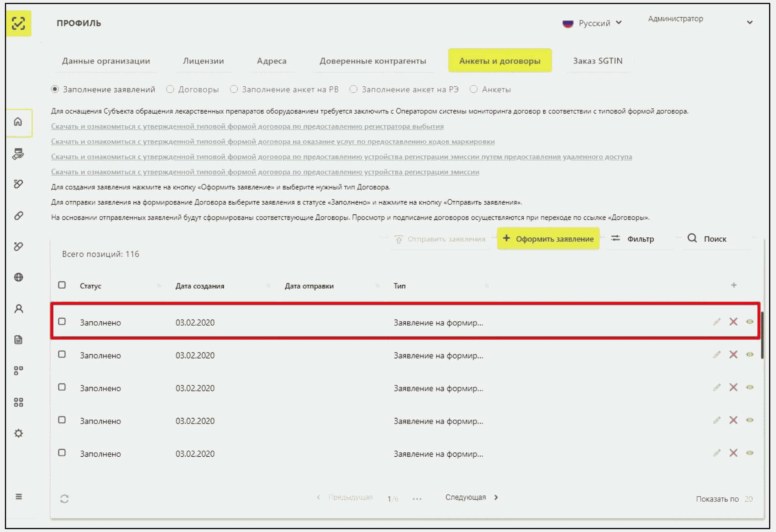Tick the checkbox of the first row
This screenshot has height=532, width=776.
point(62,322)
